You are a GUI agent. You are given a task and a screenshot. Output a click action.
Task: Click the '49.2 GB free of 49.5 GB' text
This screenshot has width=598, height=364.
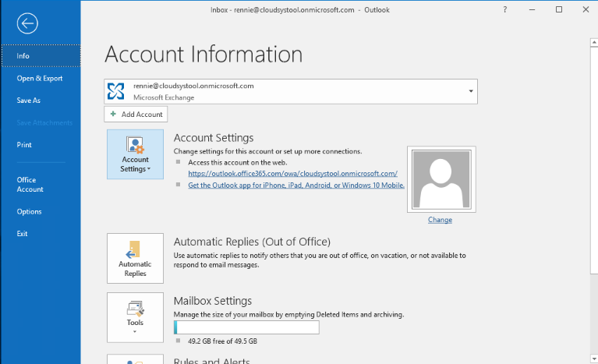(222, 341)
